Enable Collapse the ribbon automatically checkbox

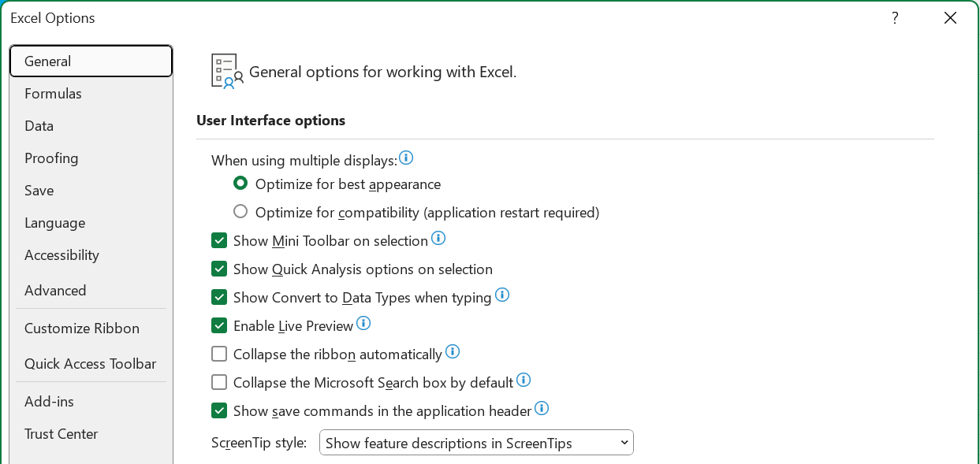(219, 354)
